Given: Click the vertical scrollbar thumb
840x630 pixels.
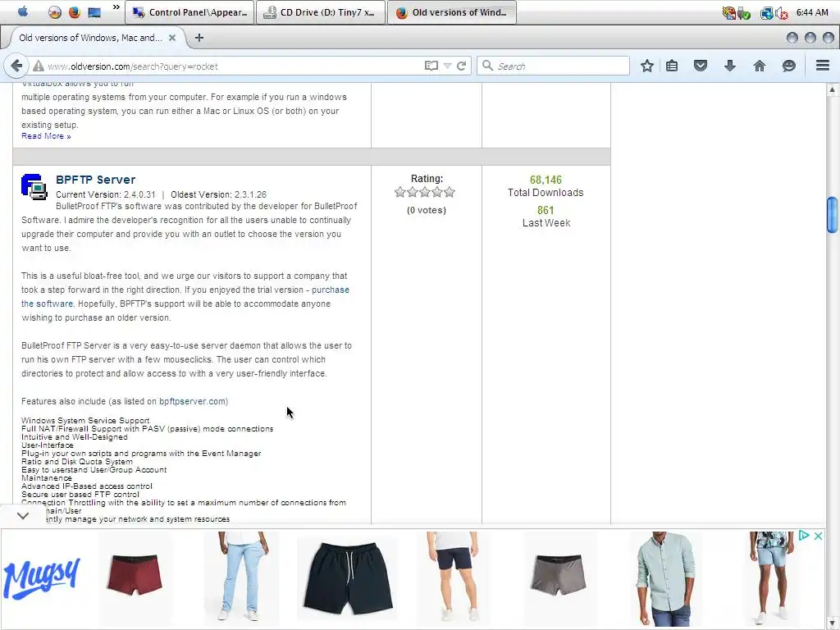Looking at the screenshot, I should point(832,215).
